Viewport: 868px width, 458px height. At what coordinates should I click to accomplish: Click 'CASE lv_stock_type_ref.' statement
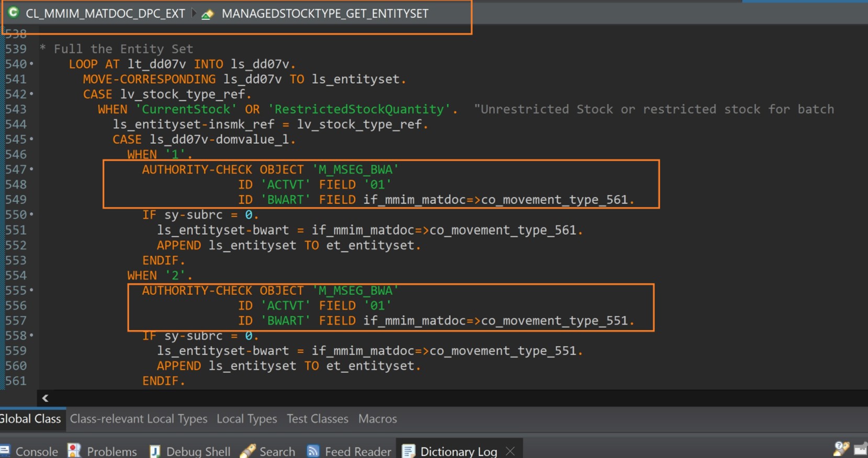click(167, 95)
